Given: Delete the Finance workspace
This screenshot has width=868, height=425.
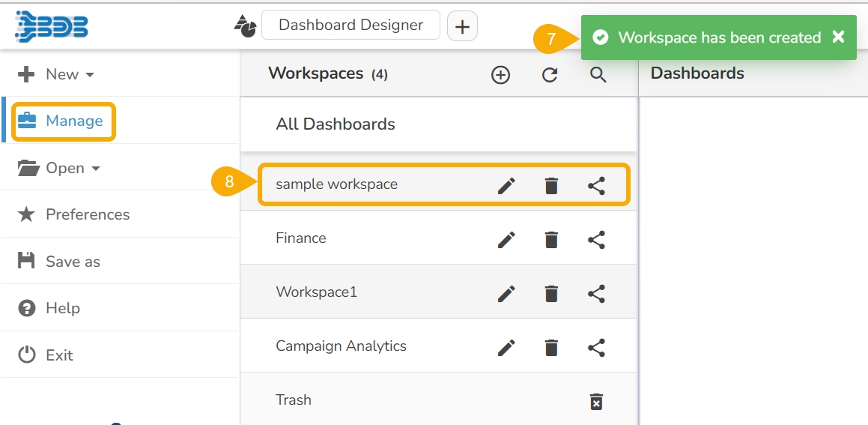Looking at the screenshot, I should click(551, 239).
